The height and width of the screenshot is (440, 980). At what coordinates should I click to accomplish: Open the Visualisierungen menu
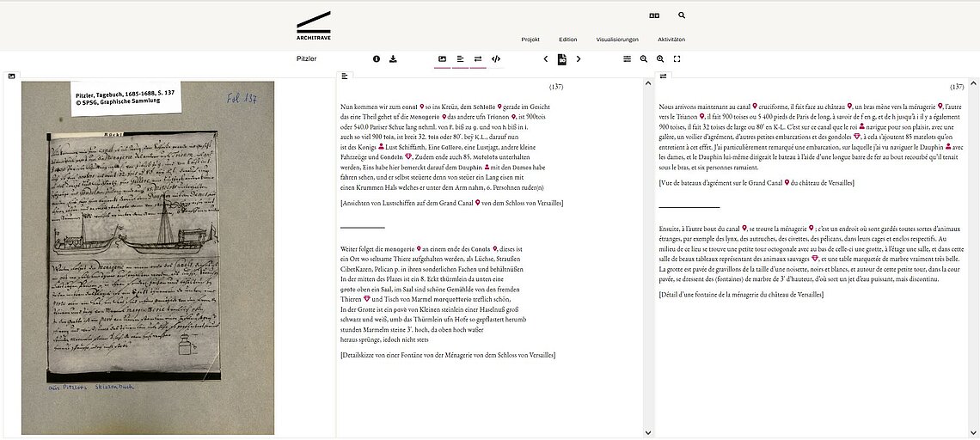click(617, 40)
